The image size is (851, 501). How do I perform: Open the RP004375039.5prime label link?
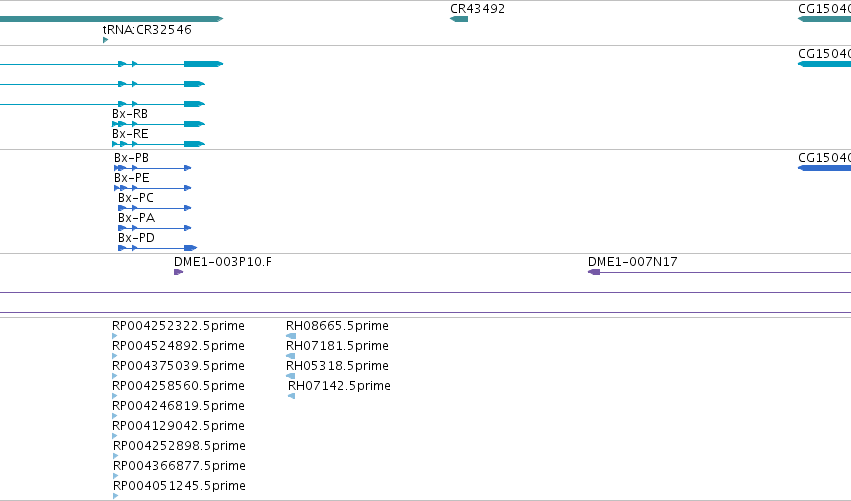tap(178, 366)
